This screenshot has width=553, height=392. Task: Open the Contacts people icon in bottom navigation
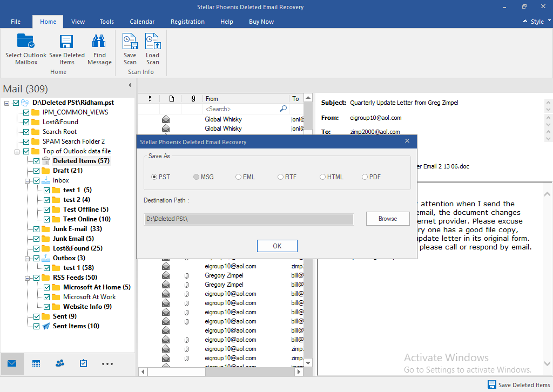coord(60,363)
